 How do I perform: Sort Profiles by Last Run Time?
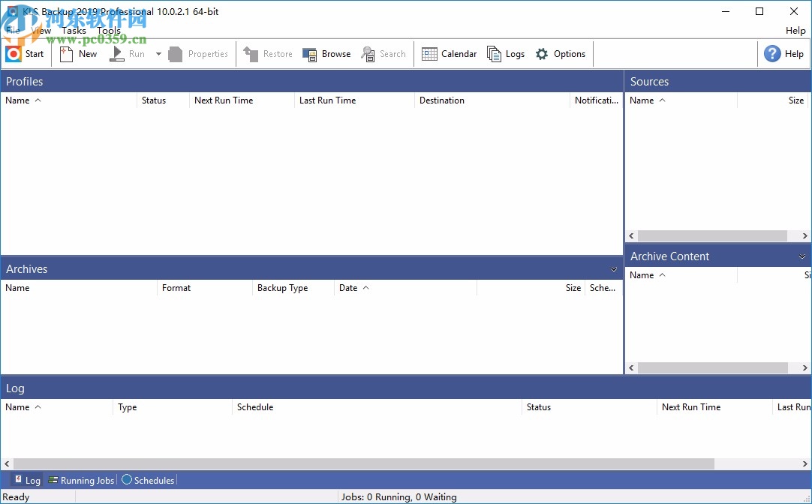tap(354, 100)
